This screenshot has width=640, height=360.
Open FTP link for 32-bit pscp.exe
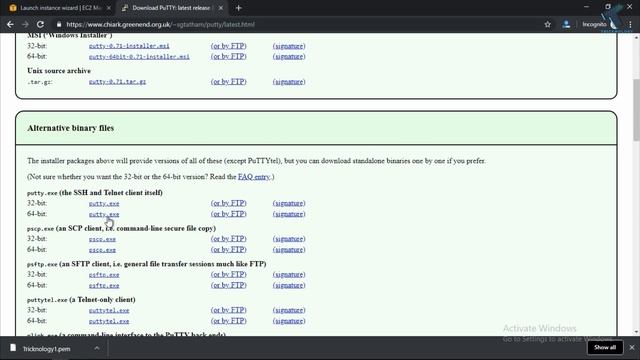229,239
